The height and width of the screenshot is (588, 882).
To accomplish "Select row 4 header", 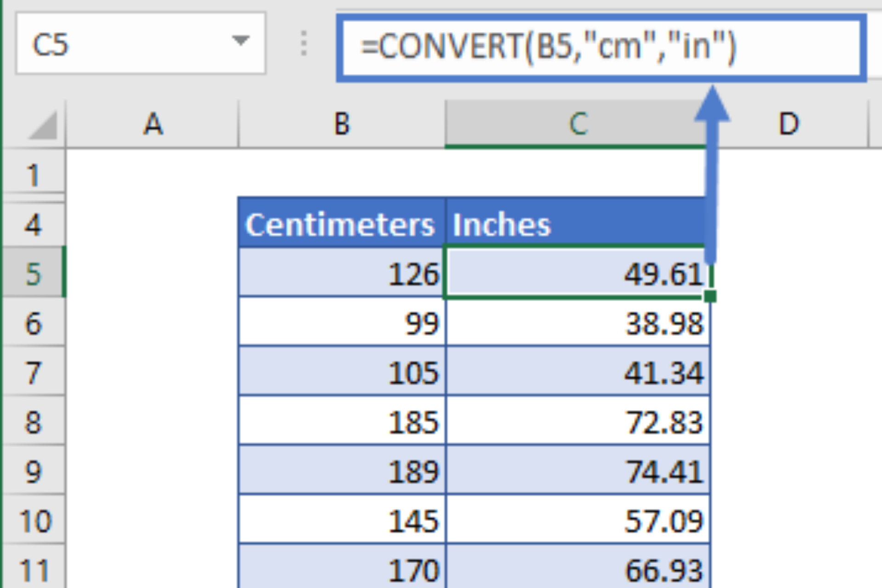I will click(x=33, y=225).
